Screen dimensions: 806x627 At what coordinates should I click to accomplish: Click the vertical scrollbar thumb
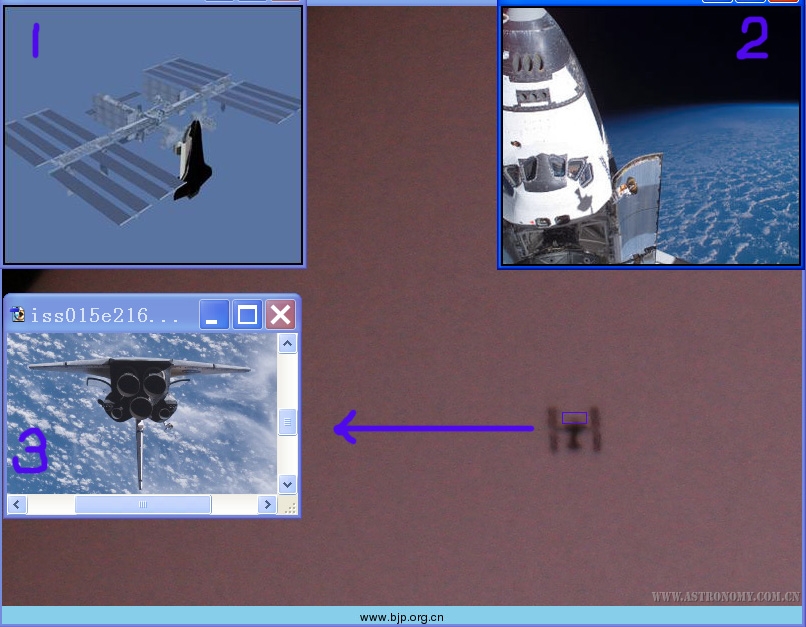pos(287,421)
